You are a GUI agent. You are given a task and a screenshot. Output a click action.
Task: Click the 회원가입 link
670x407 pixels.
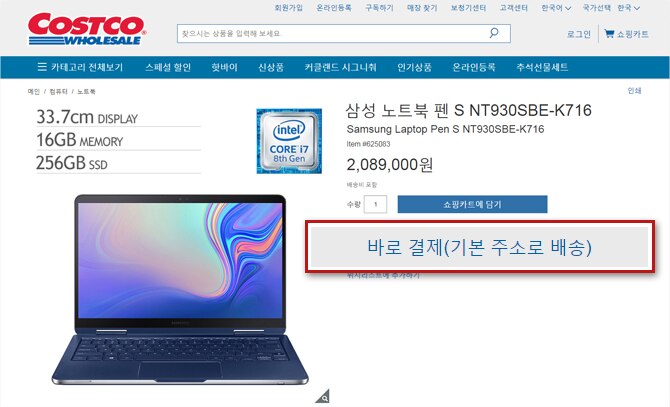point(288,8)
